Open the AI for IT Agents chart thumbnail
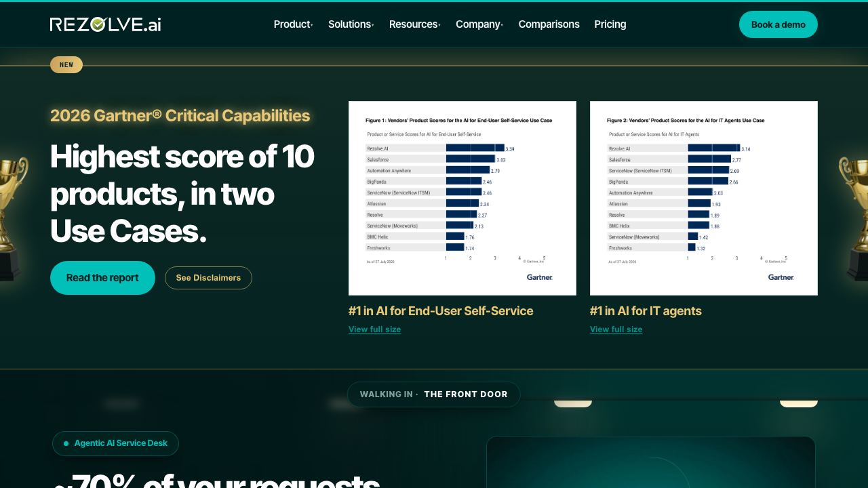The image size is (868, 488). (x=704, y=198)
